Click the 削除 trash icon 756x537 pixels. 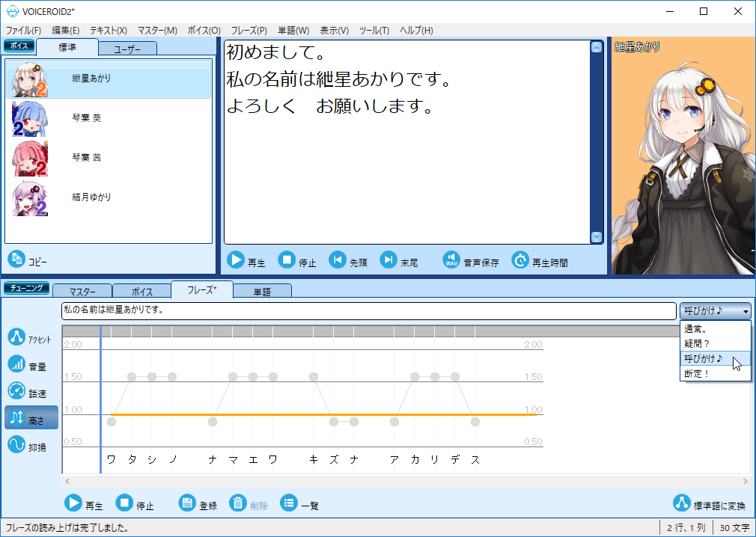tap(238, 503)
